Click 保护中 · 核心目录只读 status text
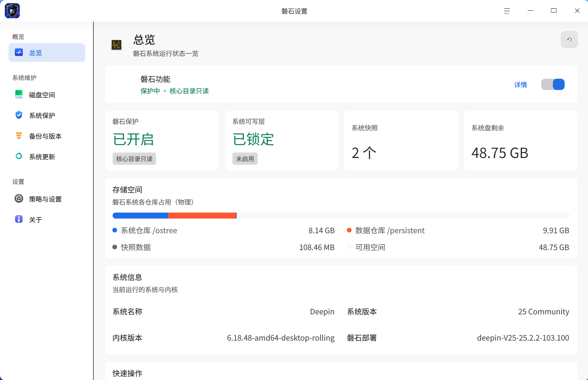This screenshot has height=380, width=588. [x=174, y=91]
